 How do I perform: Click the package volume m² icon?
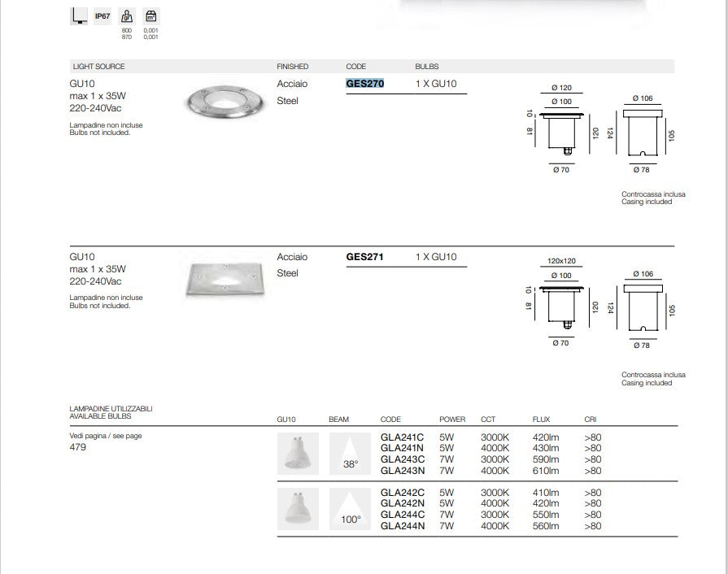[150, 16]
